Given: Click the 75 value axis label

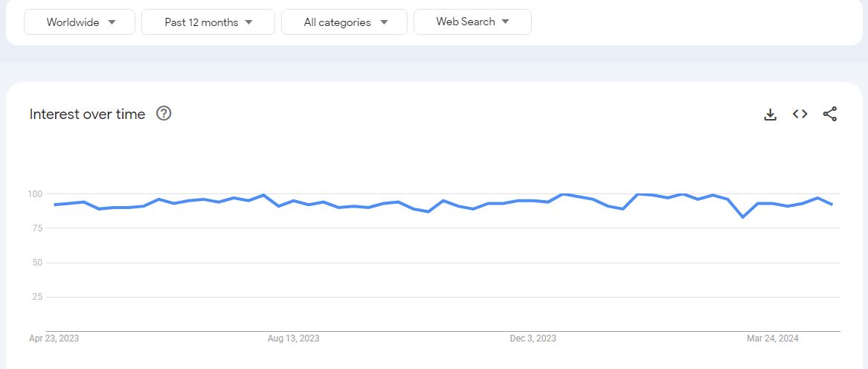Looking at the screenshot, I should 37,228.
